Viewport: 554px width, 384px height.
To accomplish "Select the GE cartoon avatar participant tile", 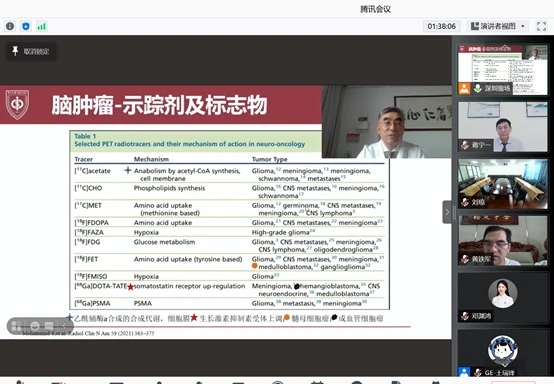I will 502,353.
